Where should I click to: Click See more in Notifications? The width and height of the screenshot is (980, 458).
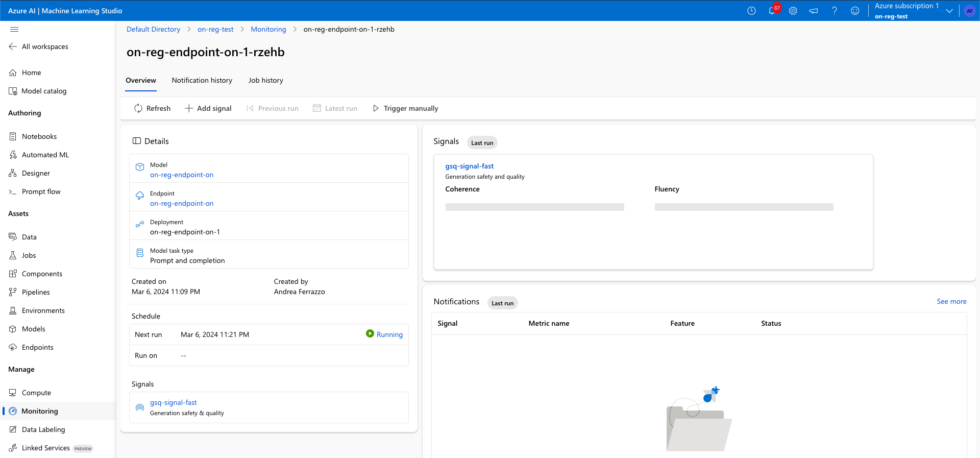click(x=951, y=301)
